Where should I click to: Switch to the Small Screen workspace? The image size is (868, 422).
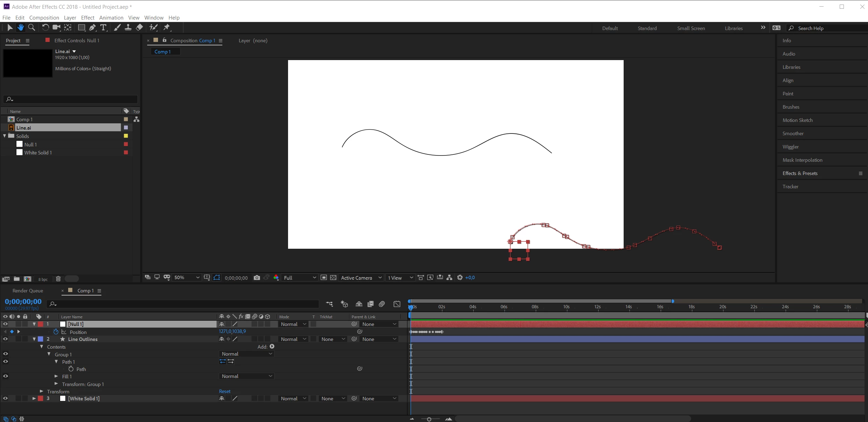coord(691,28)
